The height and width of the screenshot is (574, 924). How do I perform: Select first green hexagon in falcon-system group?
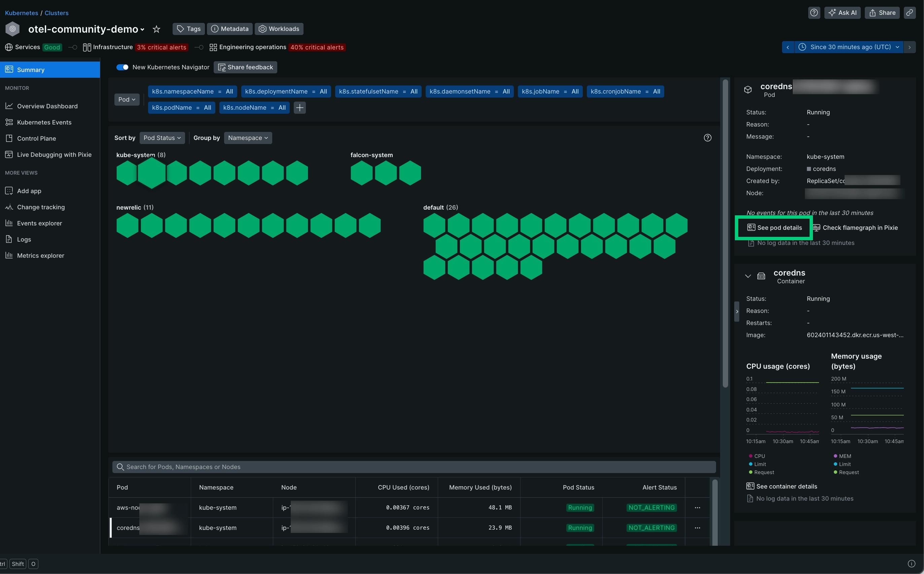point(361,173)
